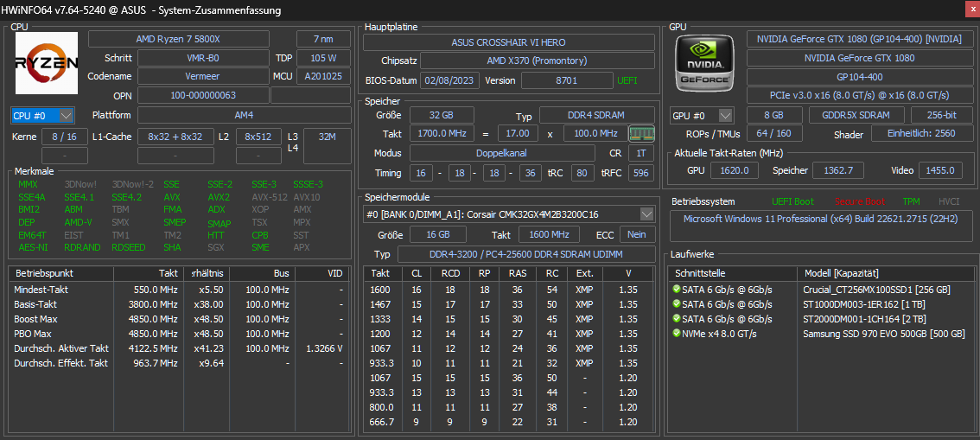Click the status check icon for ST1000DM003-1ER162
The width and height of the screenshot is (980, 440).
677,303
